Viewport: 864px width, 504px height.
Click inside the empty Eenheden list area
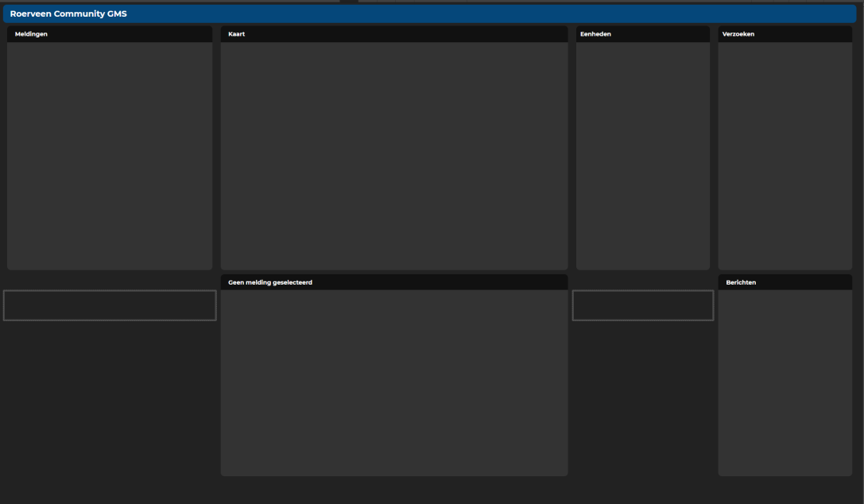642,155
